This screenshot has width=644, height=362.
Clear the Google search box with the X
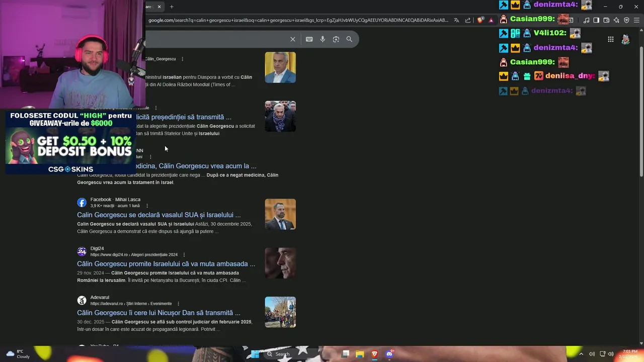point(293,39)
